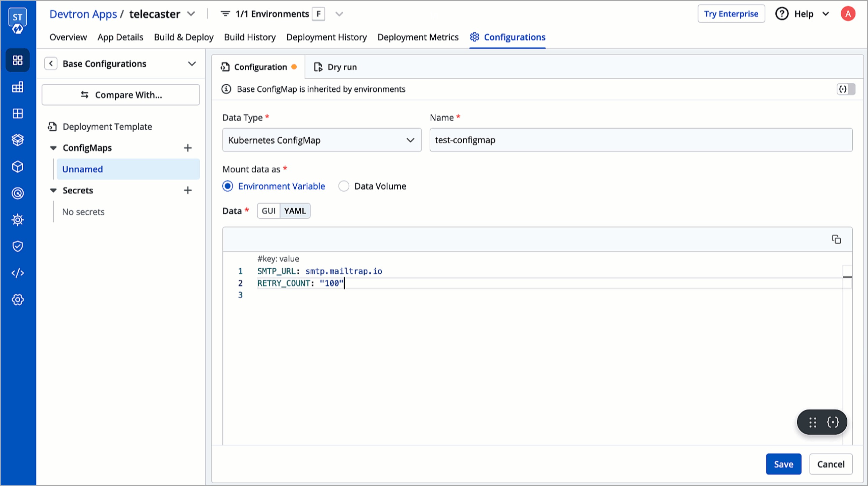Click the Try Enterprise button
Image resolution: width=868 pixels, height=486 pixels.
(731, 13)
